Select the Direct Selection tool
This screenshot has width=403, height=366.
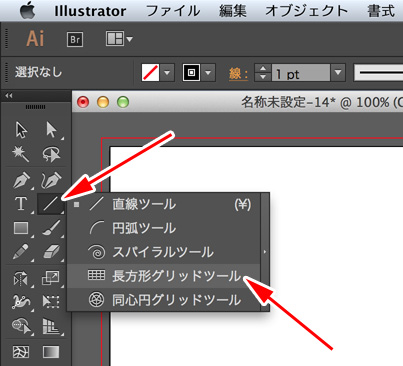click(x=52, y=129)
